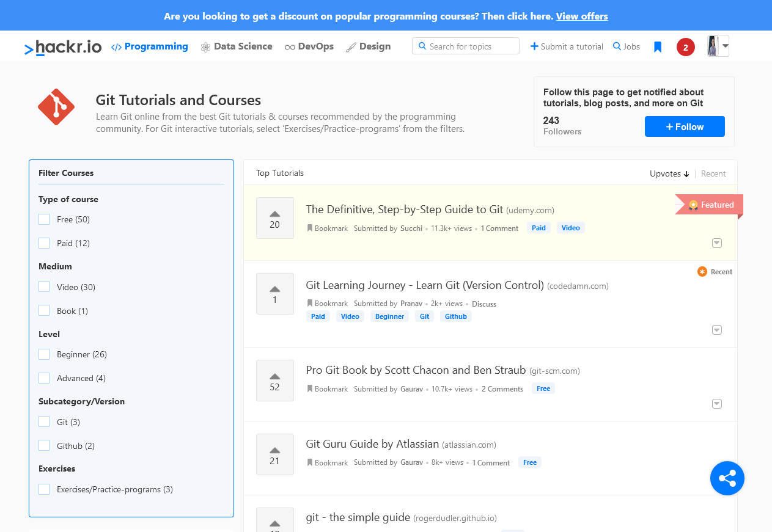
Task: Check the Book medium filter
Action: [x=44, y=311]
